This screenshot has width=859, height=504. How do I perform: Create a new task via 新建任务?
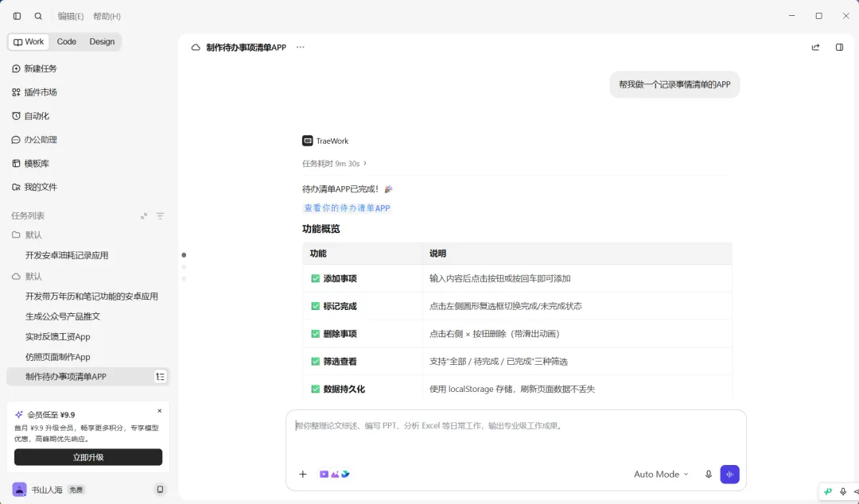34,68
